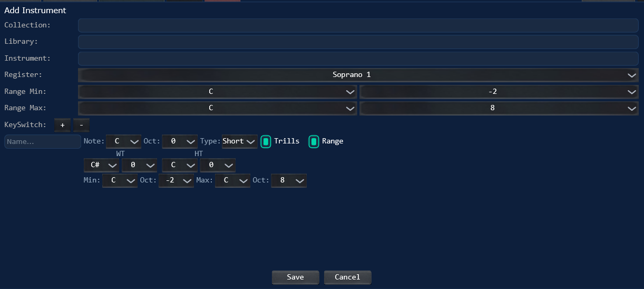The width and height of the screenshot is (644, 289).
Task: Click the Library input field
Action: click(358, 42)
